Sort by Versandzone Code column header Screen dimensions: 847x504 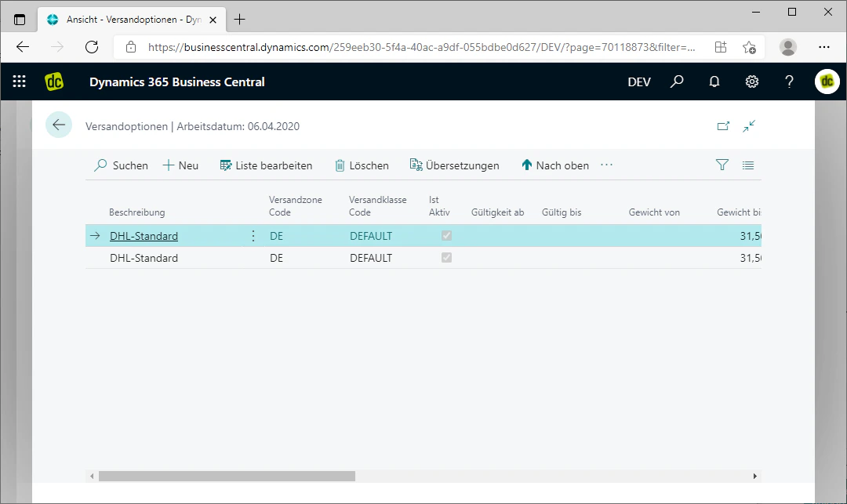point(296,205)
